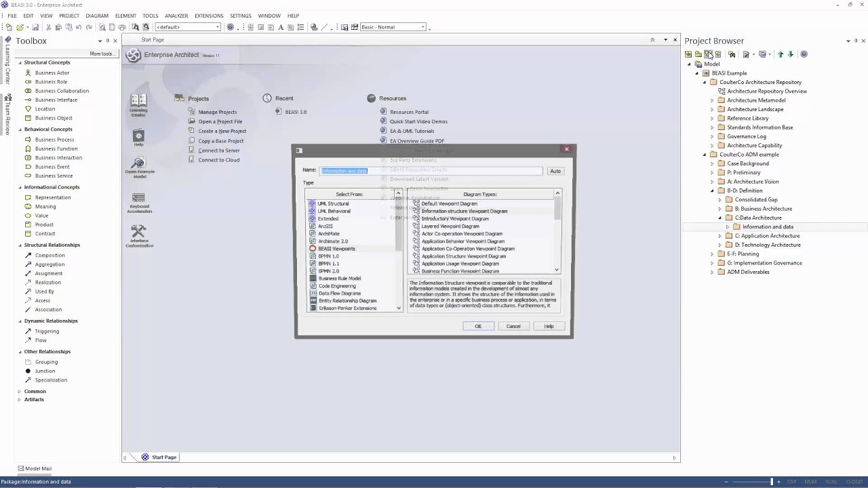This screenshot has height=488, width=868.
Task: Open the DIAGRAM menu
Action: [x=97, y=16]
